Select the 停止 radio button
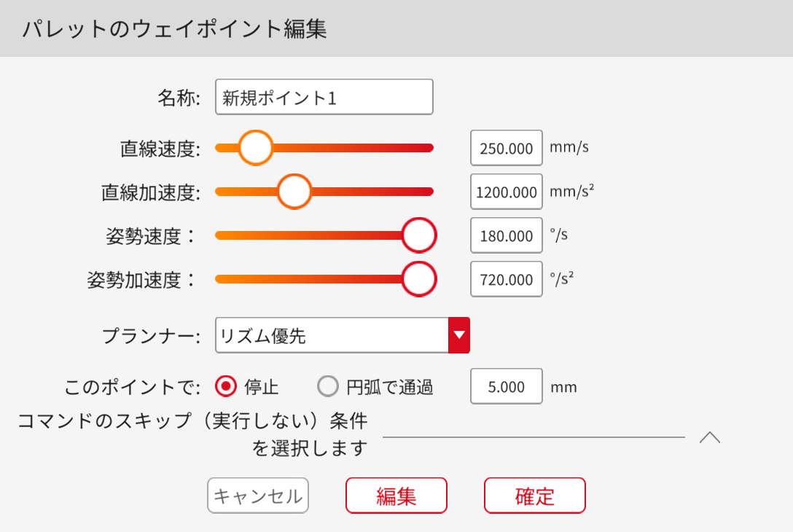793x532 pixels. pos(227,386)
